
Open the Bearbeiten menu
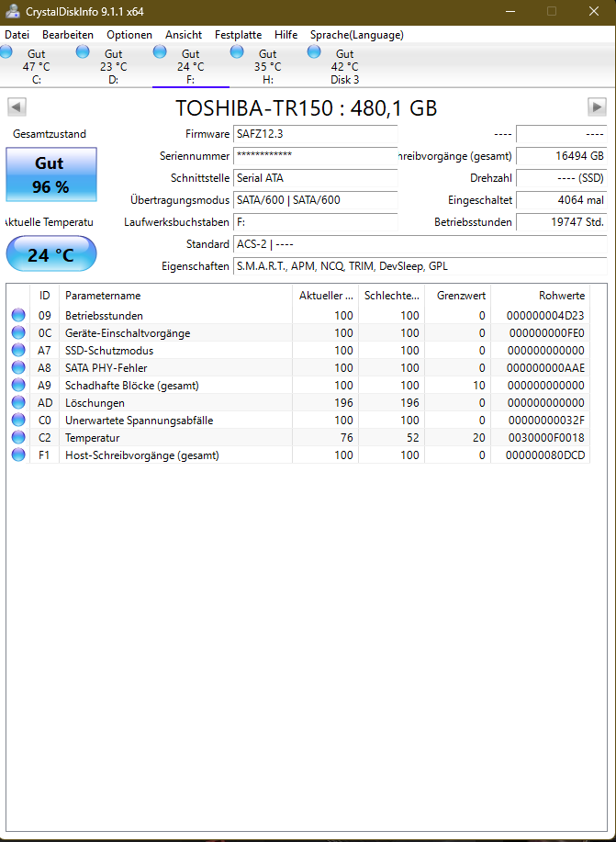pyautogui.click(x=68, y=35)
